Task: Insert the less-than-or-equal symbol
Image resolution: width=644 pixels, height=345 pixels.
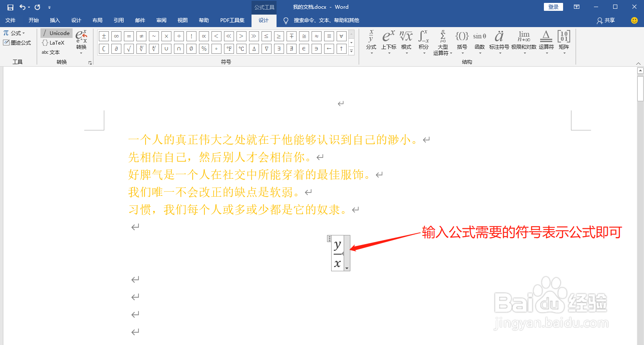Action: coord(267,36)
